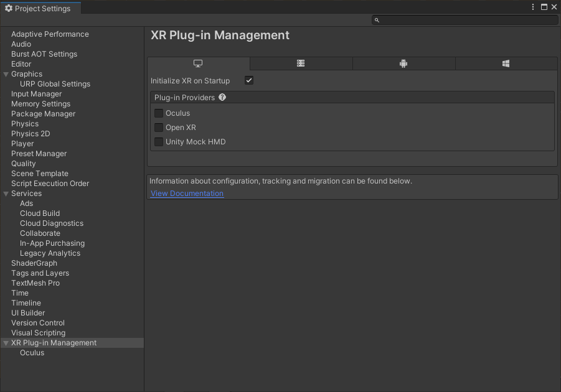Collapse the Graphics tree section
This screenshot has height=392, width=561.
pos(6,74)
